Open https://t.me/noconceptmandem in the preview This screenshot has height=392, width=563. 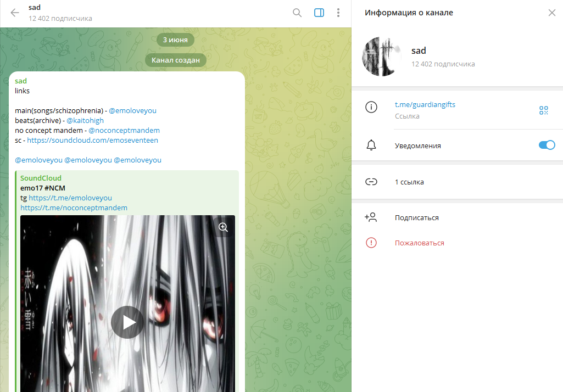(74, 208)
